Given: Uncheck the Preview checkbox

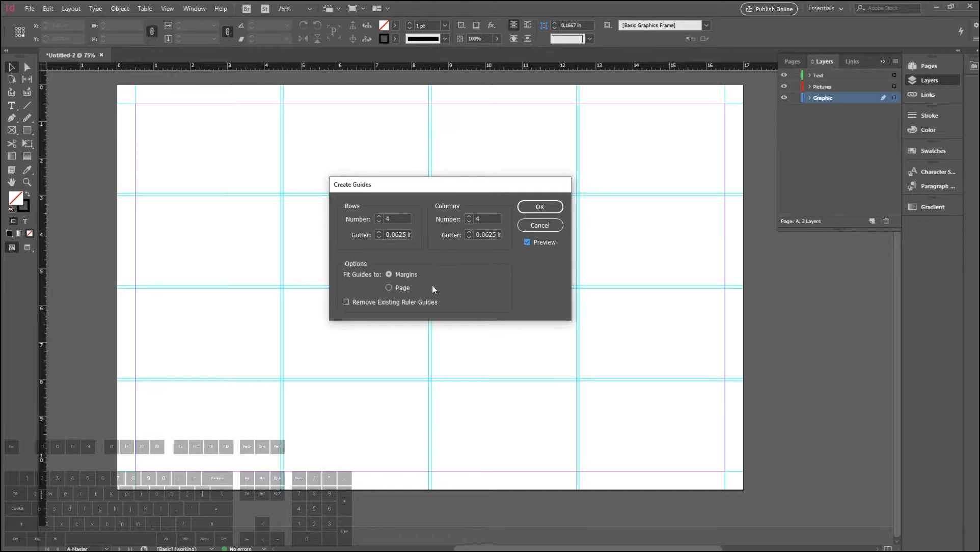Looking at the screenshot, I should tap(527, 242).
